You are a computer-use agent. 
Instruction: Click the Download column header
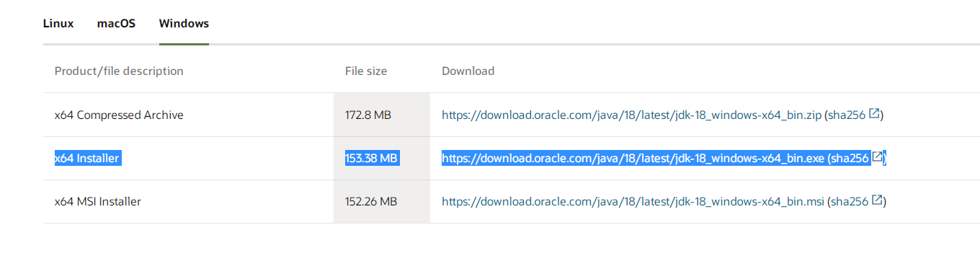[x=468, y=71]
